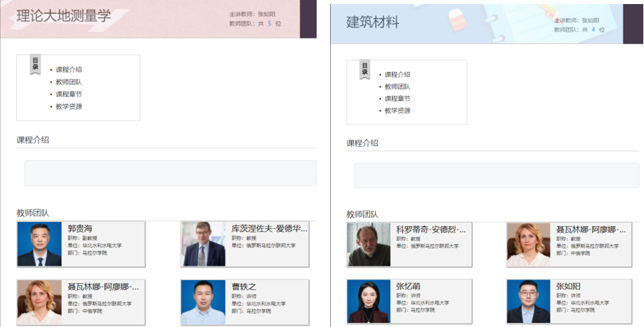
Task: Open 曹轶之 teacher name
Action: (244, 287)
